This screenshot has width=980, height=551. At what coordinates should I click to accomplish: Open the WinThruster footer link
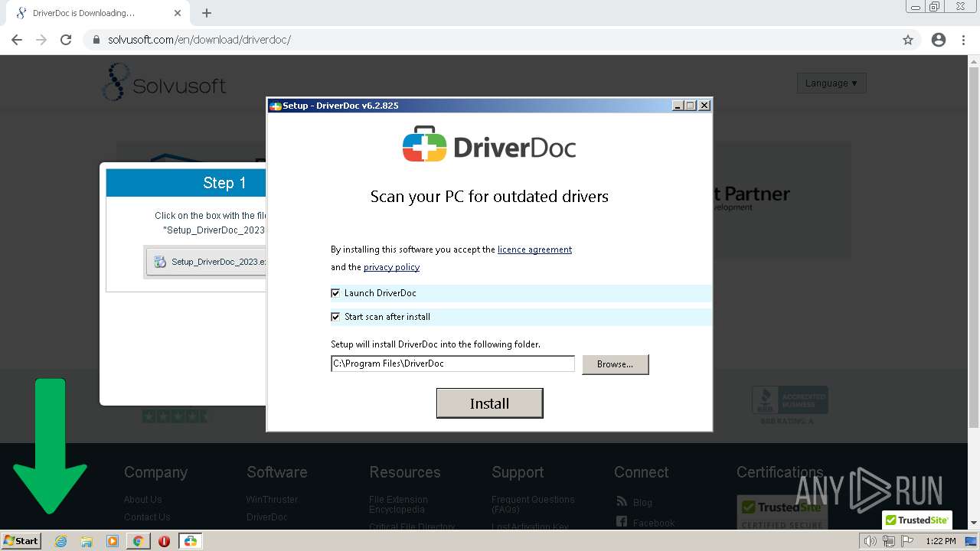pos(272,500)
